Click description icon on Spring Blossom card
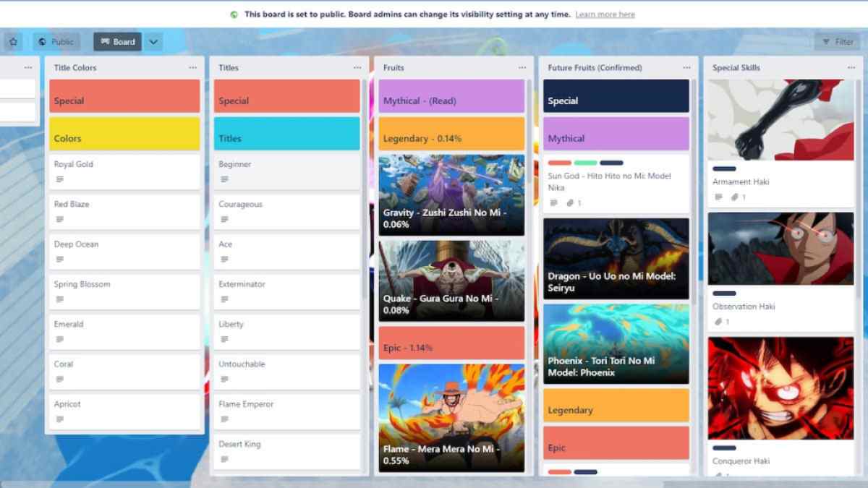This screenshot has width=868, height=488. pyautogui.click(x=60, y=299)
